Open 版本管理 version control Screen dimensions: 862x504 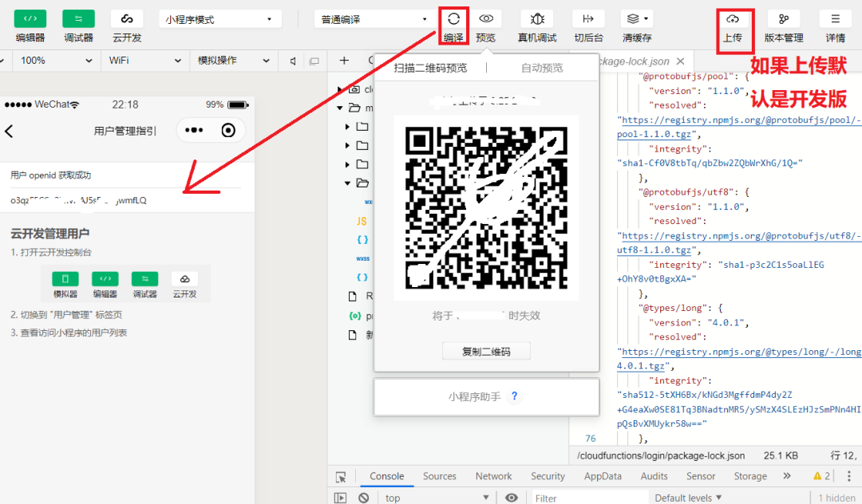[x=784, y=18]
